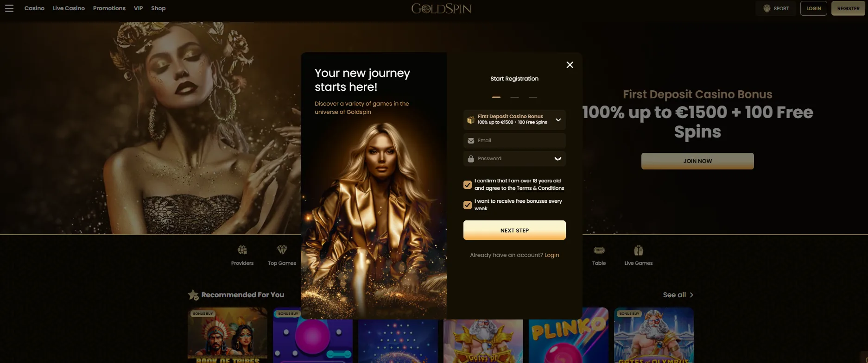Image resolution: width=868 pixels, height=363 pixels.
Task: Disable weekly free bonuses checkbox
Action: [x=468, y=205]
